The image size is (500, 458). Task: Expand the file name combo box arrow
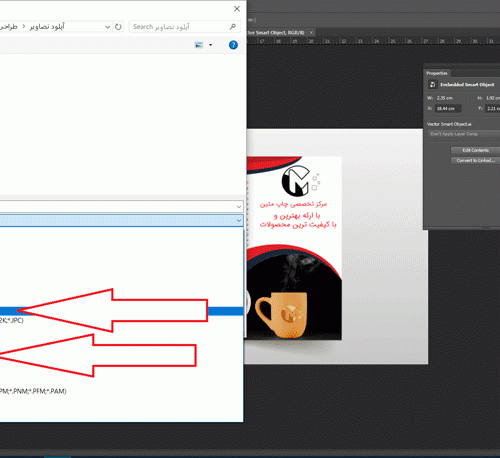point(239,207)
